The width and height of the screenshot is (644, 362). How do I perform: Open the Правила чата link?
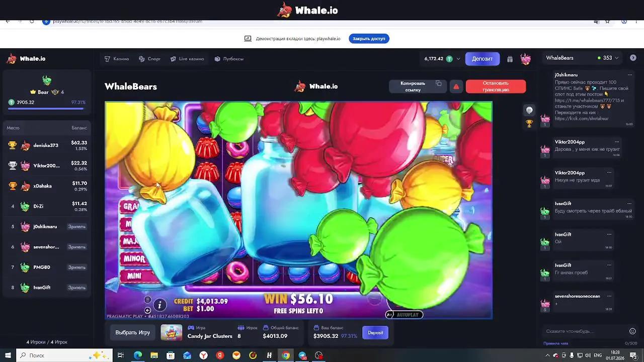(x=555, y=343)
